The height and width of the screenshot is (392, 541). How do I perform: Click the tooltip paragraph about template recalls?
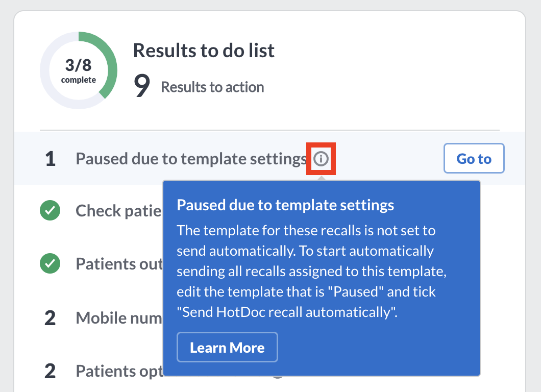coord(311,271)
